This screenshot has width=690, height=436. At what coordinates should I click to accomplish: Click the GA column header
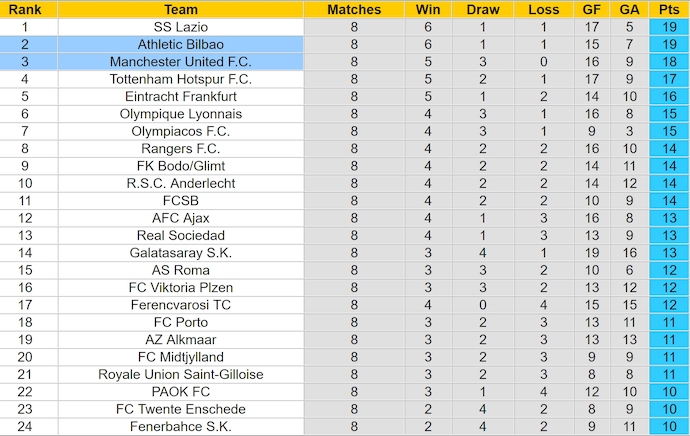click(628, 9)
